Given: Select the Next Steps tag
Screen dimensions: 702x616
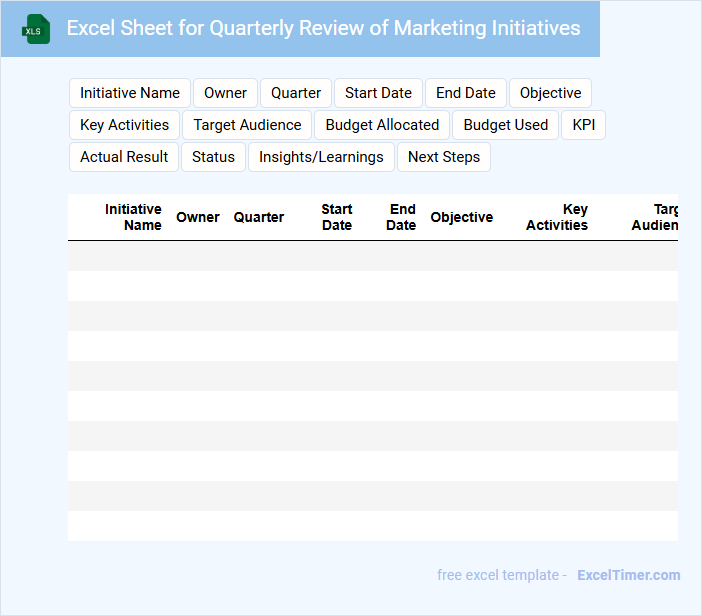Looking at the screenshot, I should pos(444,157).
